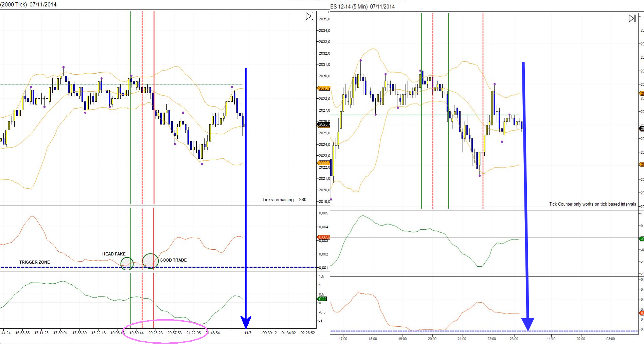644x344 pixels.
Task: Click the skip-to-end icon on the 2000 Tick chart
Action: pyautogui.click(x=309, y=16)
